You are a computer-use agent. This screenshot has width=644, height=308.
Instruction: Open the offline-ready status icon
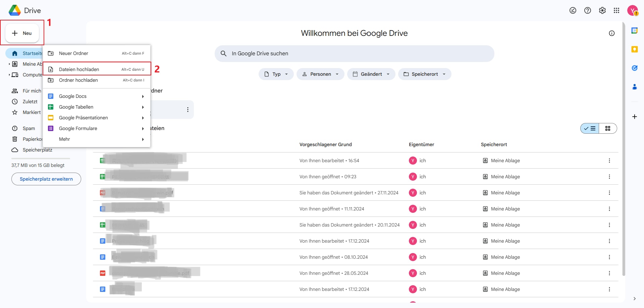pos(573,10)
